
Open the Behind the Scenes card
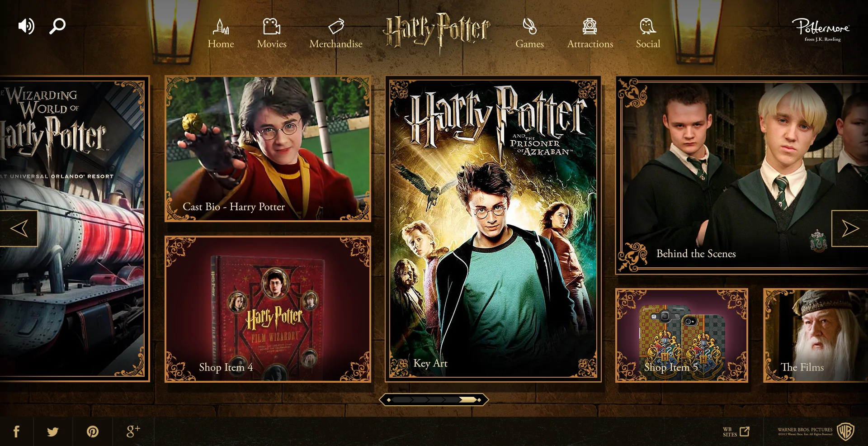(741, 176)
